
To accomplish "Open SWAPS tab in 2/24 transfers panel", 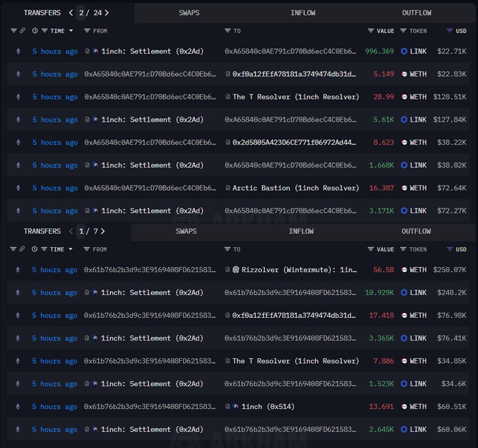I will (x=189, y=13).
